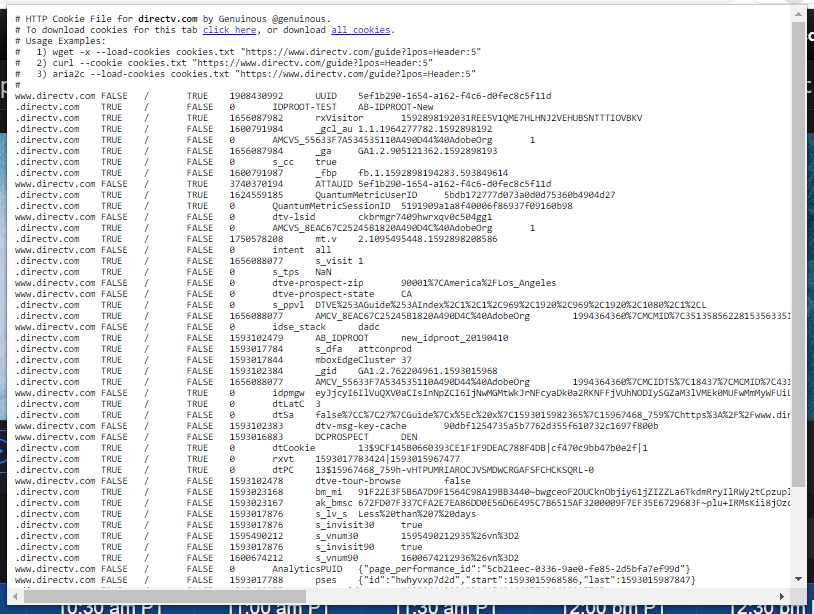Click the vertical scrollbar up arrow
Screen dimensions: 814x614
tap(798, 15)
